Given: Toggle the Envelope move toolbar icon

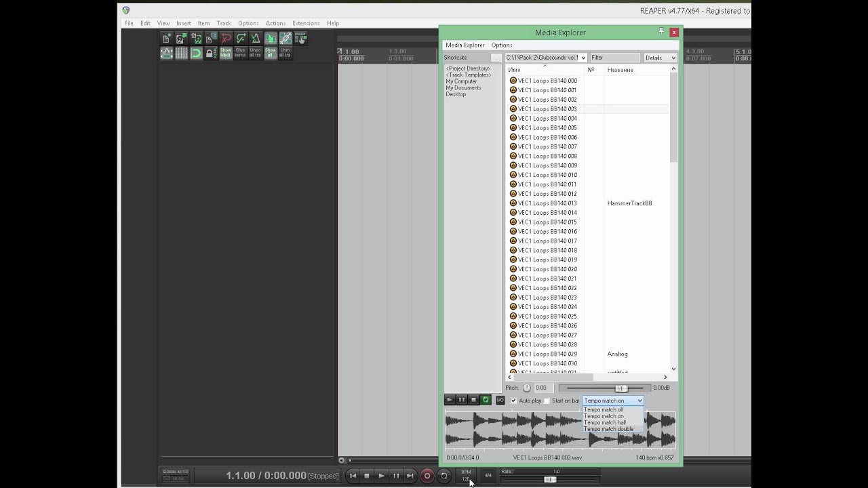Looking at the screenshot, I should pos(167,53).
